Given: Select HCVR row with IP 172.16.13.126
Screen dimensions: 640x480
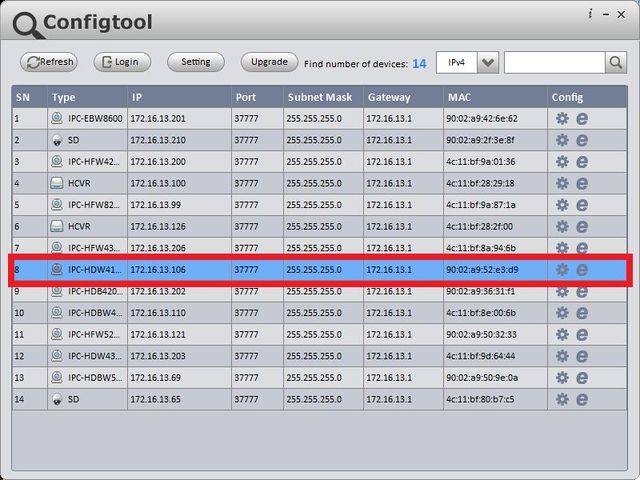Looking at the screenshot, I should click(x=320, y=227).
